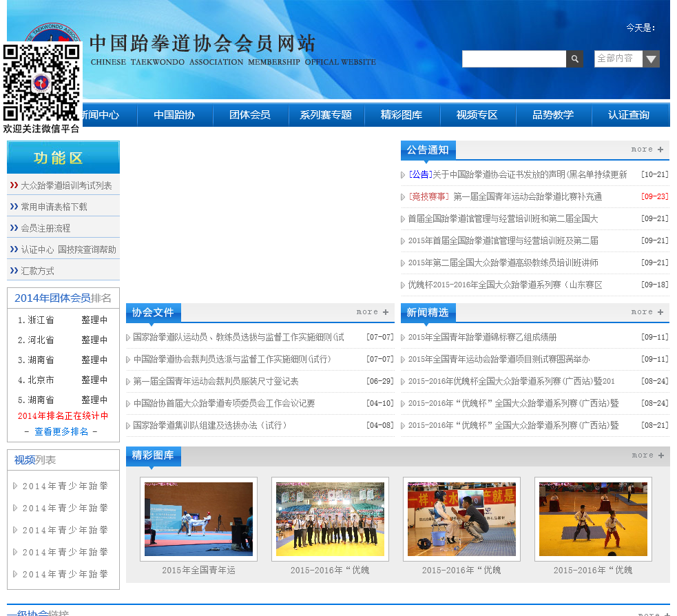Switch to 视频专区 in the nav bar
The width and height of the screenshot is (677, 616).
pos(477,115)
